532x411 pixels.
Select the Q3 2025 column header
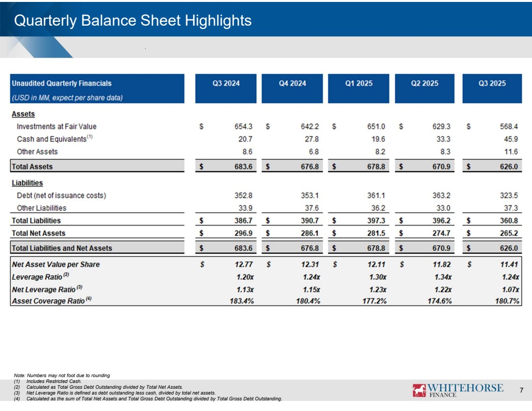[x=492, y=83]
